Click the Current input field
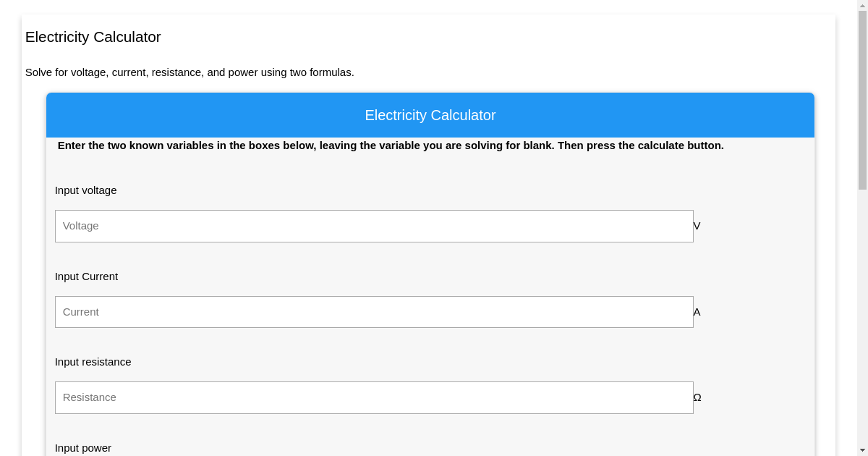 [374, 312]
